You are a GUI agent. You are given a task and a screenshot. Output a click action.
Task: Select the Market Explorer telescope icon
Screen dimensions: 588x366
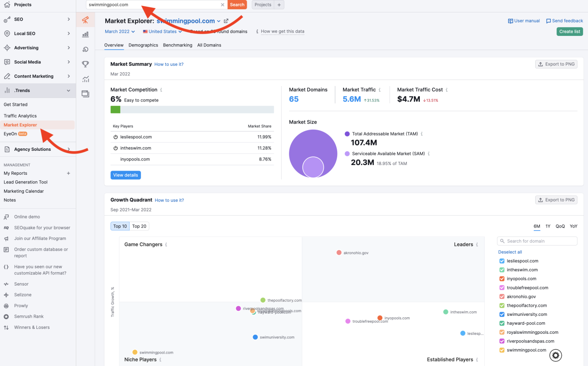click(85, 20)
